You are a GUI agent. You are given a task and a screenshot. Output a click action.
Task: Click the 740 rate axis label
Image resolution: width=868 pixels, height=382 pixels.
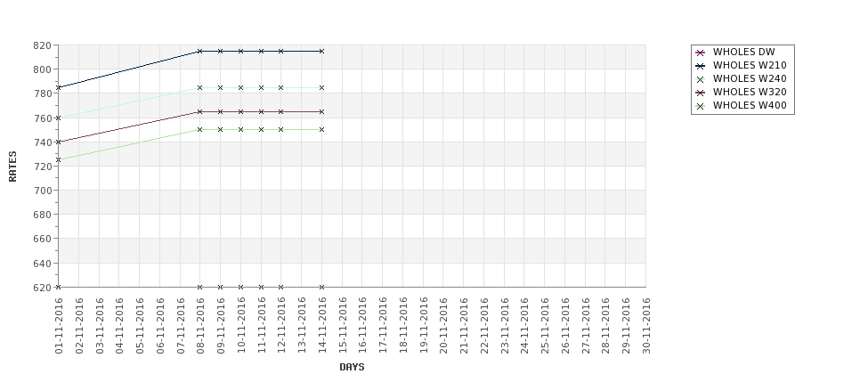(x=43, y=142)
